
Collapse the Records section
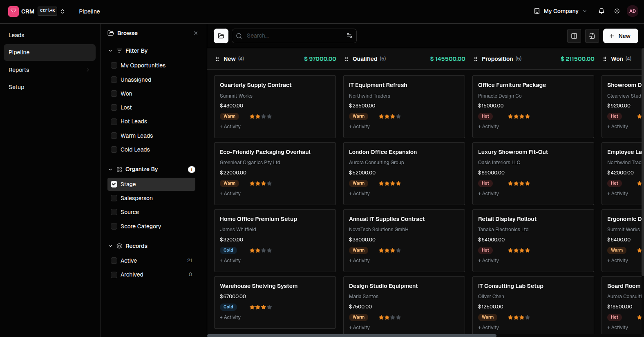(110, 246)
